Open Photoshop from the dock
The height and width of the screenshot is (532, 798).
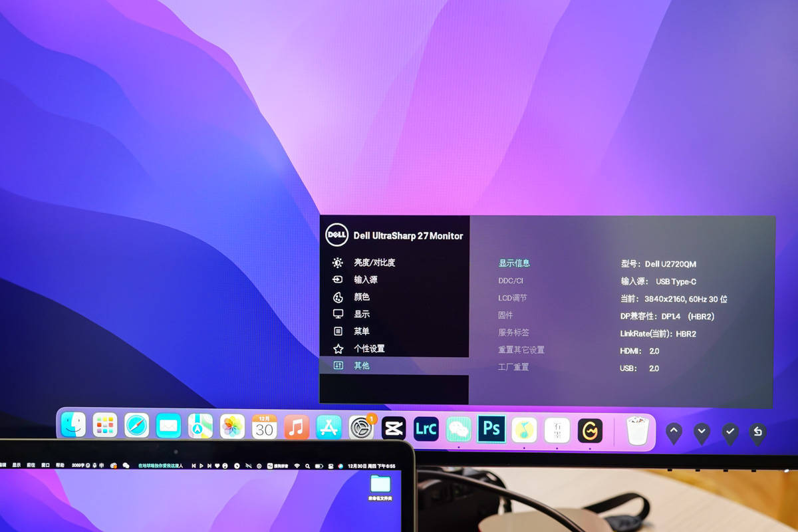pyautogui.click(x=491, y=429)
